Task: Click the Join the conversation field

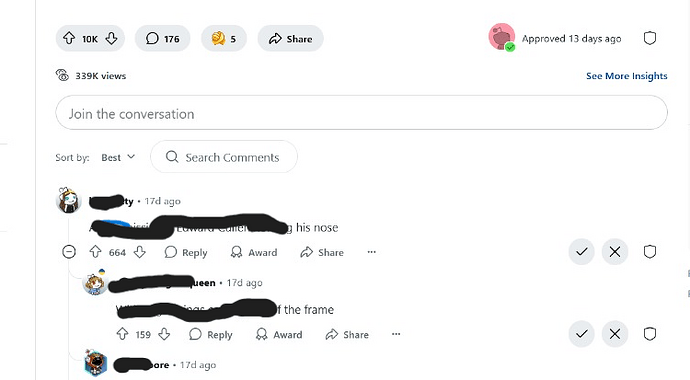Action: [361, 113]
